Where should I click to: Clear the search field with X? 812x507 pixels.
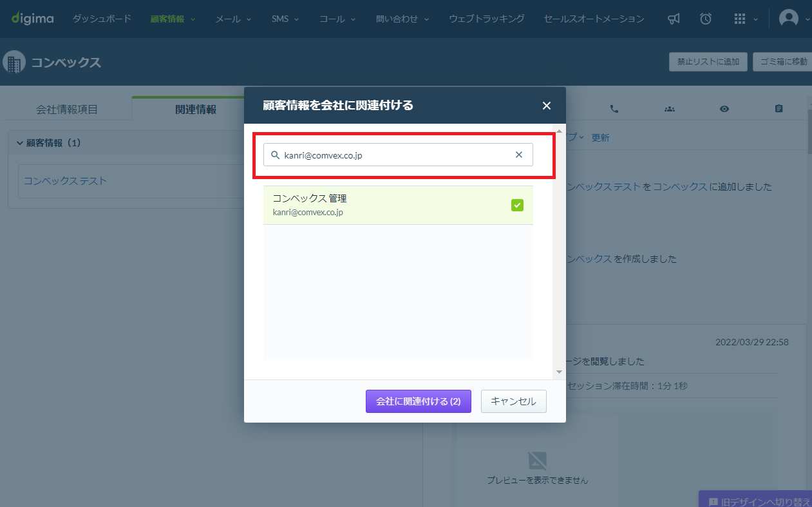coord(519,155)
